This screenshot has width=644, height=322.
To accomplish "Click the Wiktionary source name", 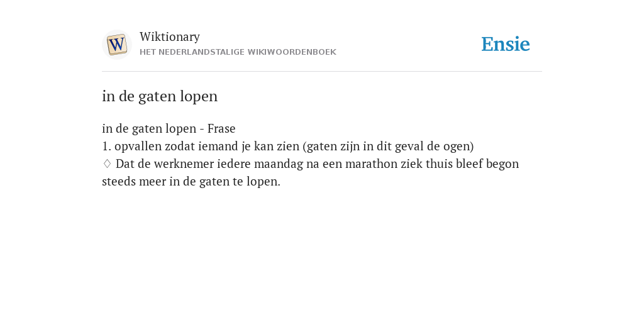I will point(170,36).
